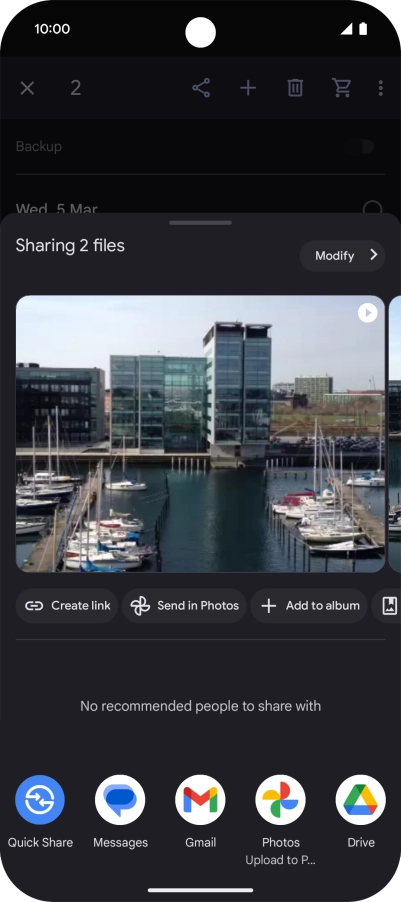Expand the Modify options chevron
401x902 pixels.
374,255
